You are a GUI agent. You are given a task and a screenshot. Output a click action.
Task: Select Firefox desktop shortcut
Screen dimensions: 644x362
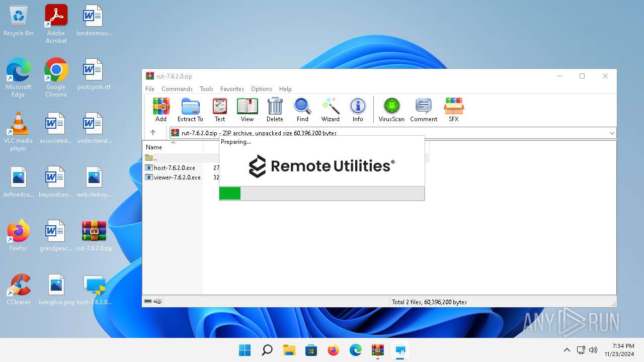coord(19,235)
